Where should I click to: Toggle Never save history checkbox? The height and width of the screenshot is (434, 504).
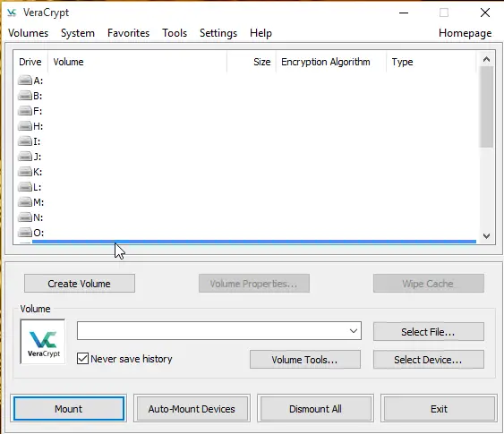pos(82,359)
